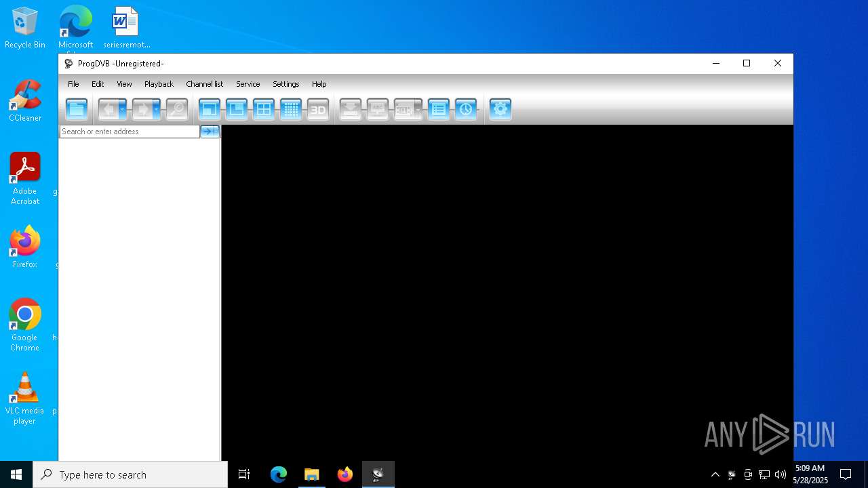Image resolution: width=868 pixels, height=488 pixels.
Task: Maximize the ProgDVB window
Action: pyautogui.click(x=747, y=63)
